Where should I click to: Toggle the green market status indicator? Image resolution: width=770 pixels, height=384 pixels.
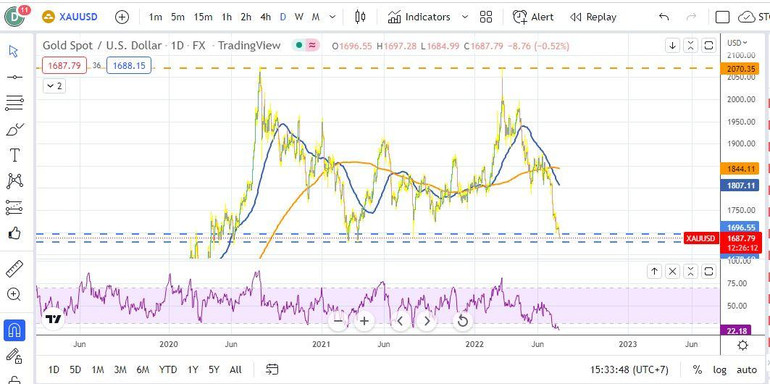coord(299,46)
